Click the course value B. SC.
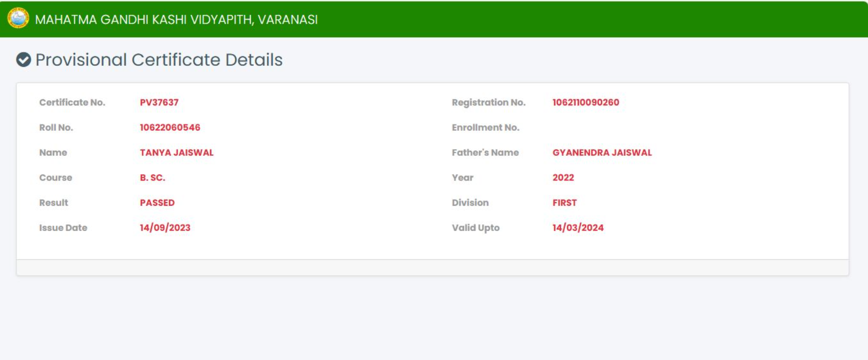868x360 pixels. [153, 178]
